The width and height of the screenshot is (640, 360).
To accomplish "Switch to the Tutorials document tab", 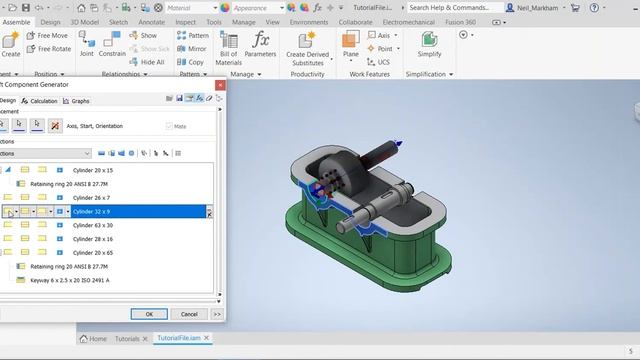I will [x=127, y=339].
